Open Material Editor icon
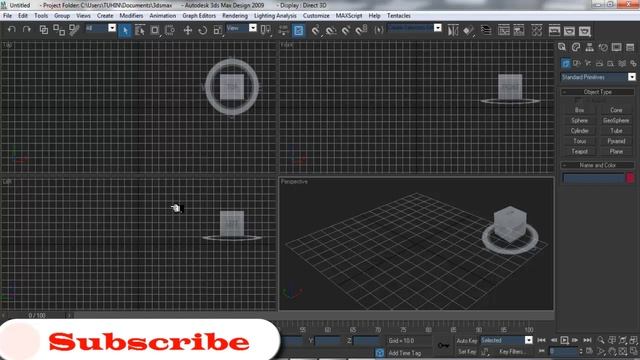The image size is (640, 360). pos(537,30)
